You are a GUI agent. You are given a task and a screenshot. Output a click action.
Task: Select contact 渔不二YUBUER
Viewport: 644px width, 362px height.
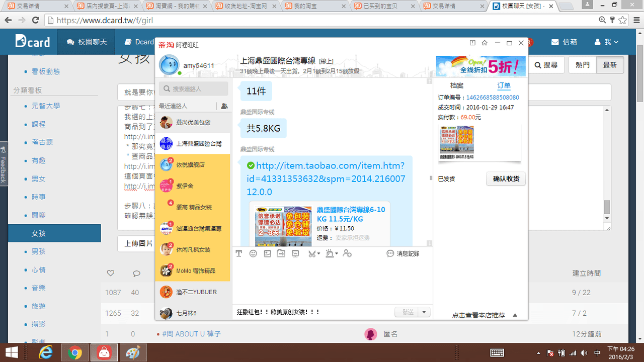click(193, 292)
